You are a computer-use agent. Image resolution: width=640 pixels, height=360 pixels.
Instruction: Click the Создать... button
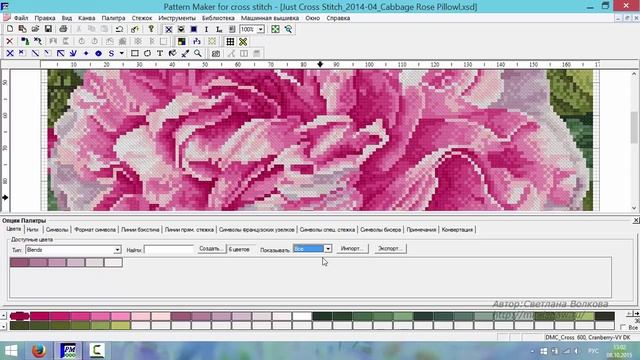[x=211, y=249]
